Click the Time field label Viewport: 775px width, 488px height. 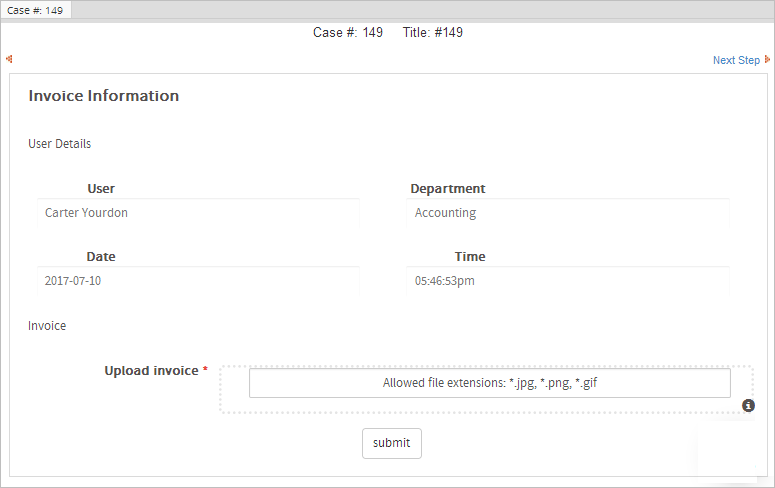[470, 256]
